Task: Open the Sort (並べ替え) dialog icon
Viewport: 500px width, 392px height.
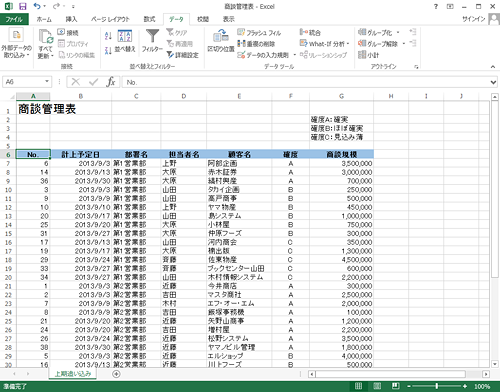Action: point(125,37)
